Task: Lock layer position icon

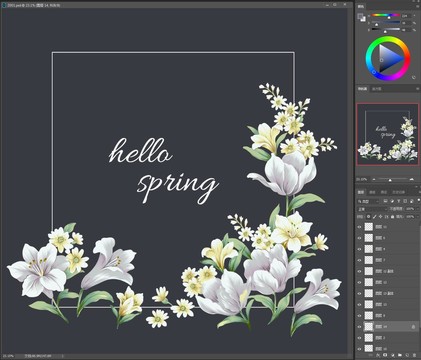Action: tap(381, 217)
